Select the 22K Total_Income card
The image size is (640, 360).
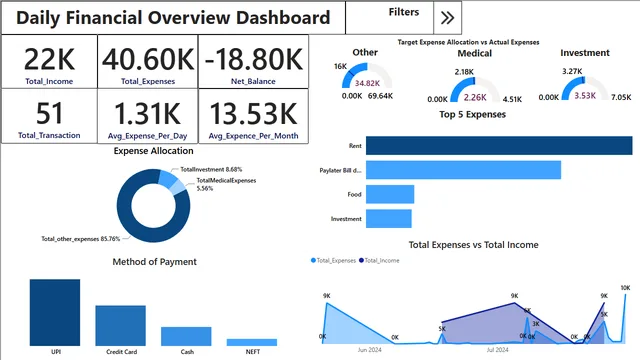point(49,62)
